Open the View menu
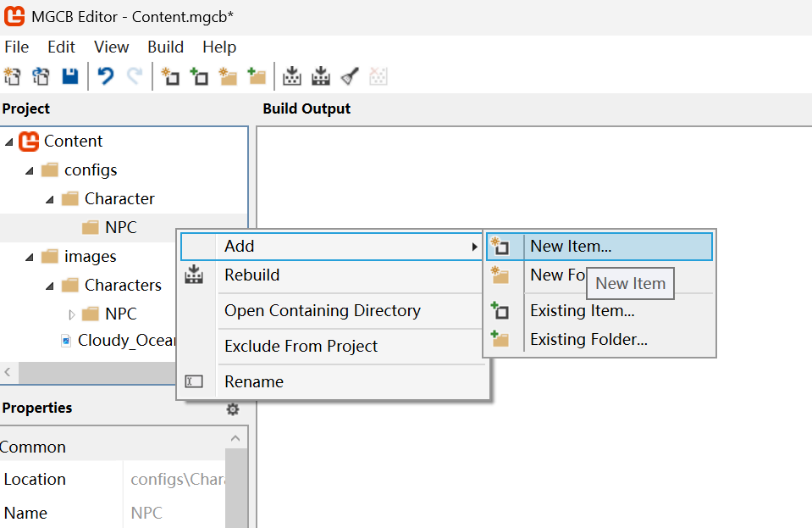 pyautogui.click(x=111, y=47)
